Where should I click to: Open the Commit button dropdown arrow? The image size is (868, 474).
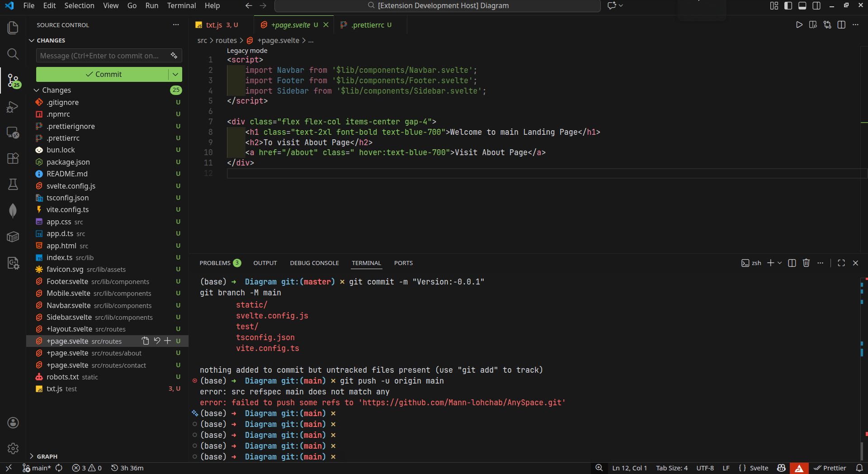pyautogui.click(x=175, y=74)
